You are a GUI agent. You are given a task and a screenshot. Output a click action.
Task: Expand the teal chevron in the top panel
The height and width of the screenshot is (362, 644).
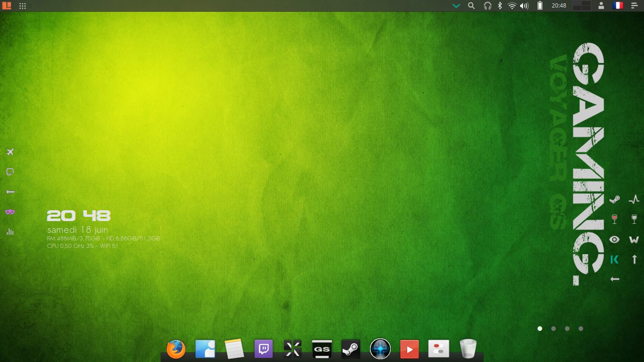[x=456, y=6]
